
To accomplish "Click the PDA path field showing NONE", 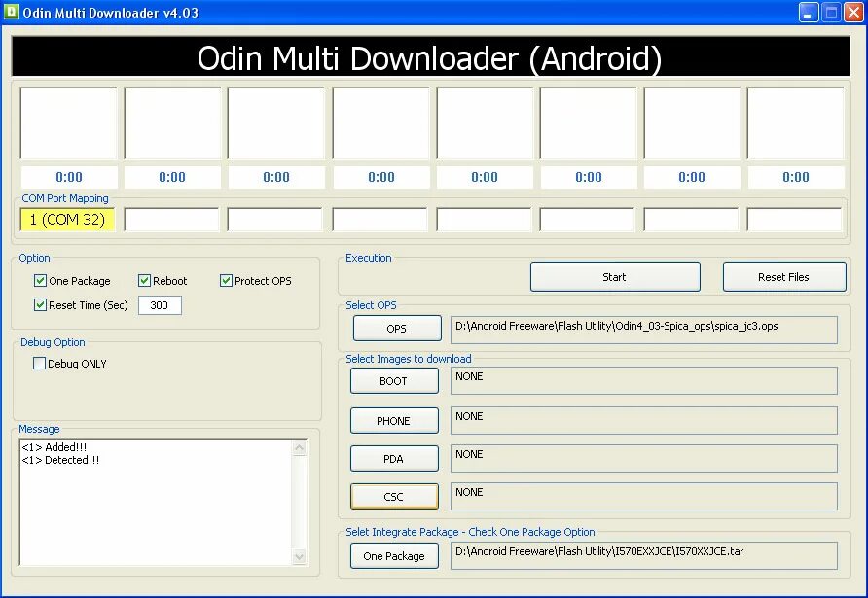I will click(x=644, y=459).
